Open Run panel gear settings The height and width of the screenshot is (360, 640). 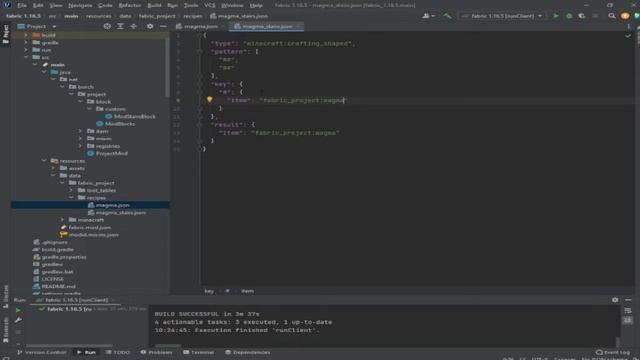(x=615, y=300)
